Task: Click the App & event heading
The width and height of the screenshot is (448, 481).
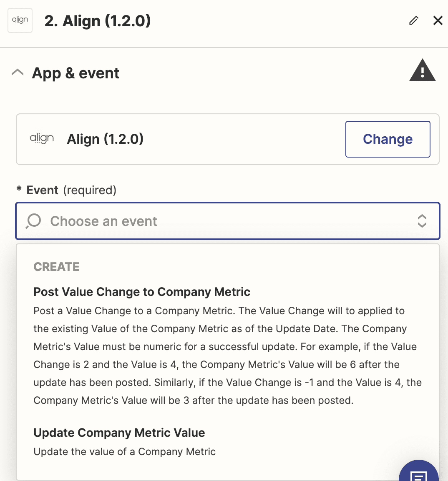Action: (x=76, y=73)
